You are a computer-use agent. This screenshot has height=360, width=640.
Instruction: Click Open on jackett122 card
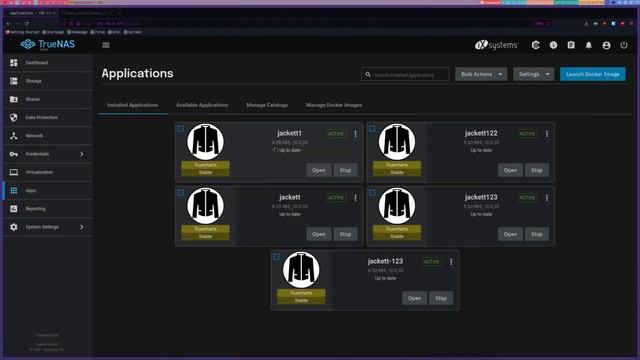pos(510,170)
